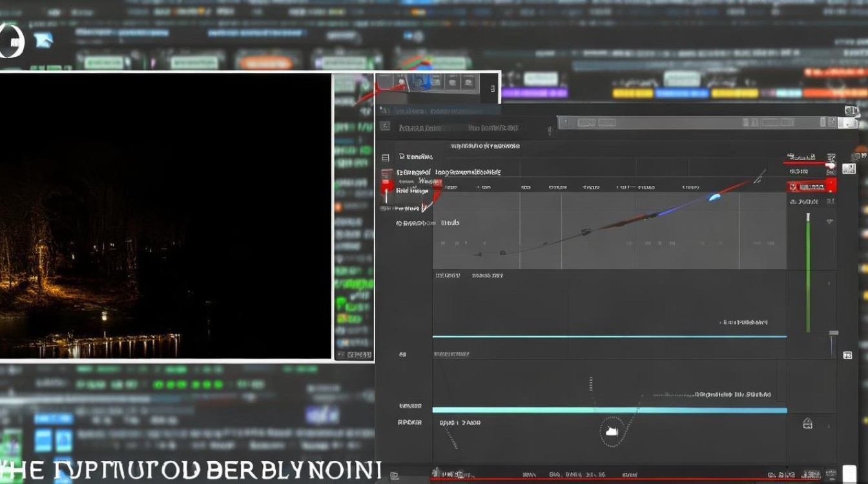Click the small grid icon at panel's right edge
868x484 pixels.
848,355
